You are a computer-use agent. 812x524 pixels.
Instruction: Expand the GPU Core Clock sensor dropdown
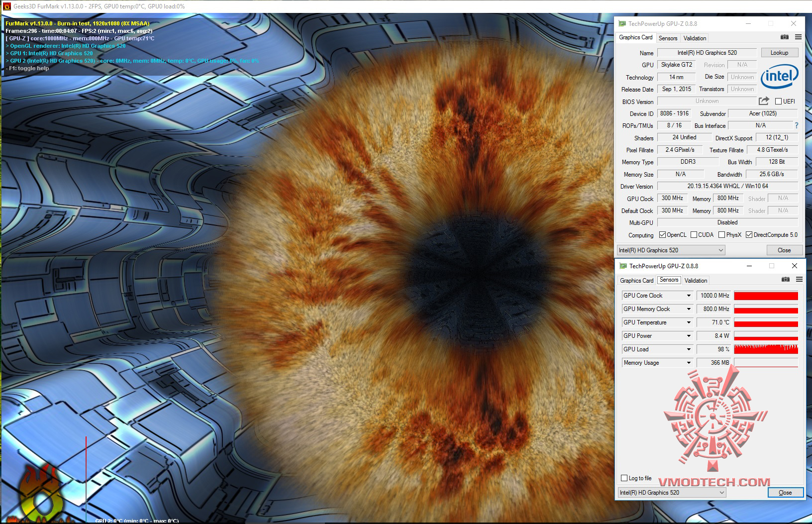point(689,296)
